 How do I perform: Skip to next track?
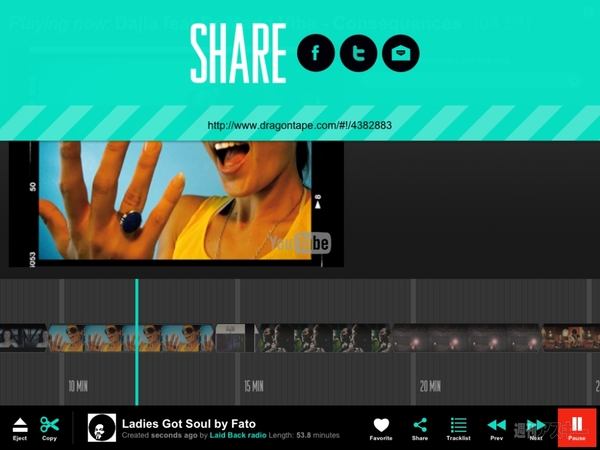[536, 428]
